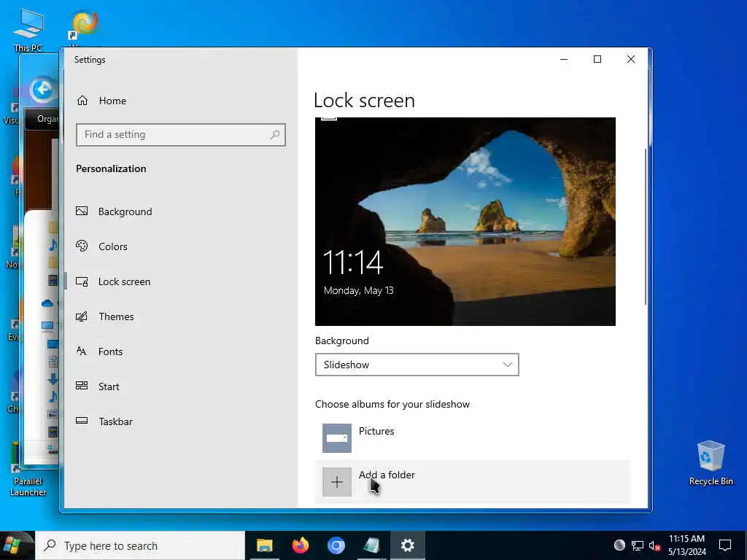This screenshot has height=560, width=747.
Task: Click the back arrow in the background window
Action: (42, 89)
